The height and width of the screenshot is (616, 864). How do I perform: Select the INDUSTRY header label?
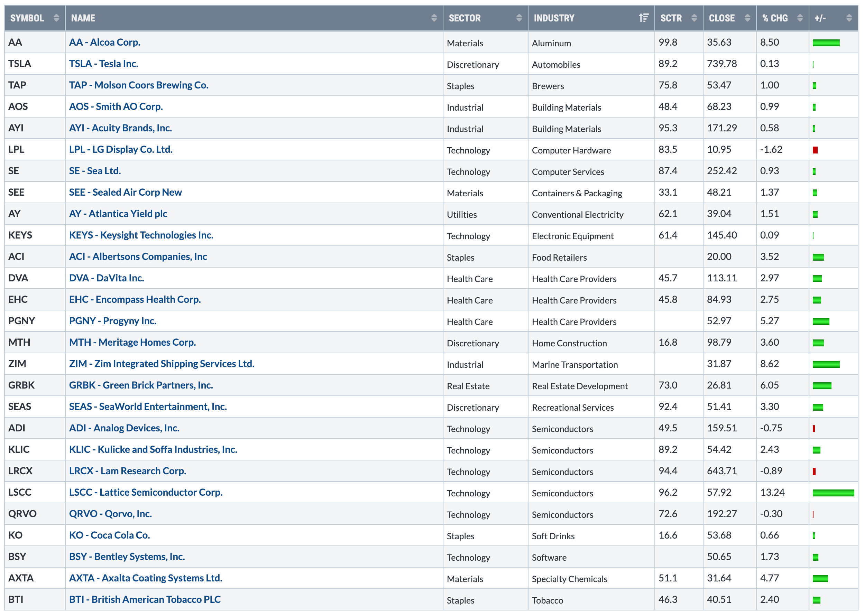(x=554, y=18)
